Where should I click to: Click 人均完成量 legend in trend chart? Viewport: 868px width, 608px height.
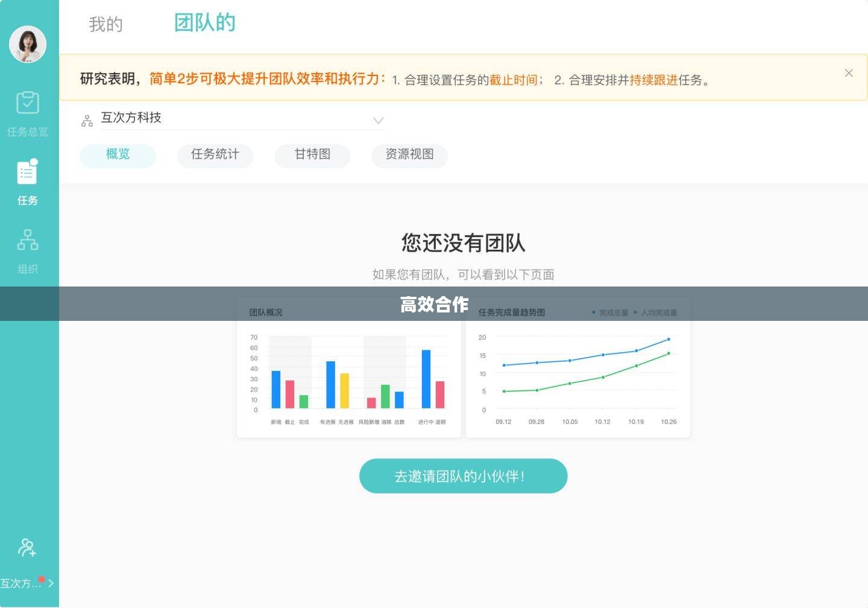point(655,312)
